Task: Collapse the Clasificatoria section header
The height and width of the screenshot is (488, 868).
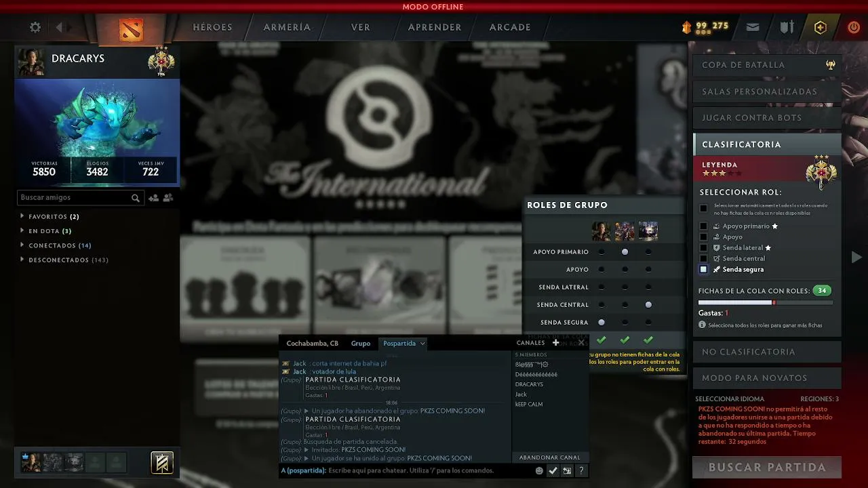Action: [x=767, y=144]
